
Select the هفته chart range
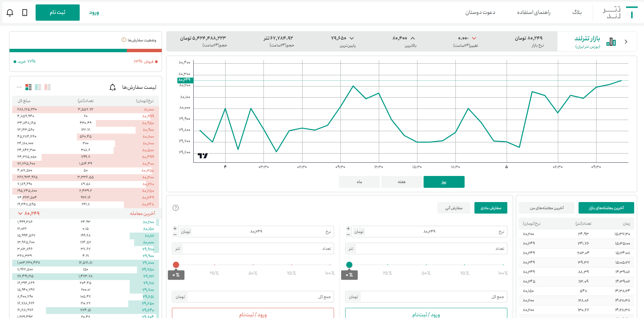point(402,182)
